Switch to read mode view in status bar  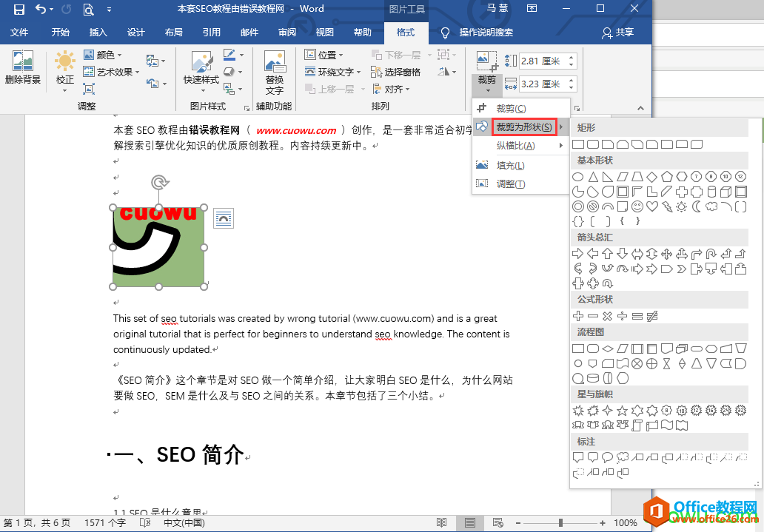tap(441, 522)
